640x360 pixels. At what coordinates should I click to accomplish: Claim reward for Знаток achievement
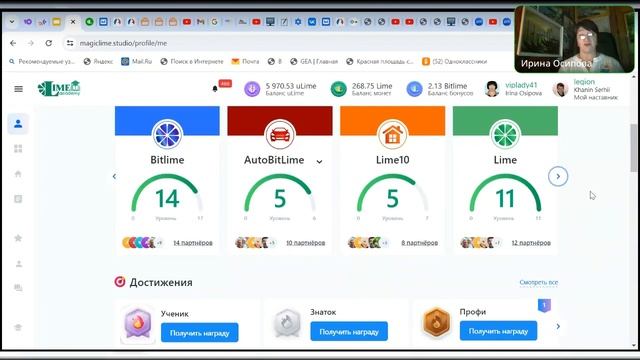coord(349,332)
